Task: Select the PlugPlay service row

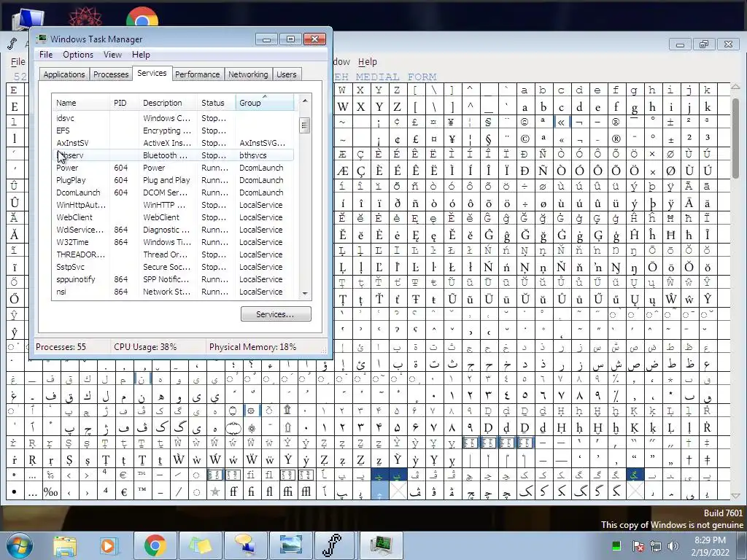Action: tap(172, 180)
